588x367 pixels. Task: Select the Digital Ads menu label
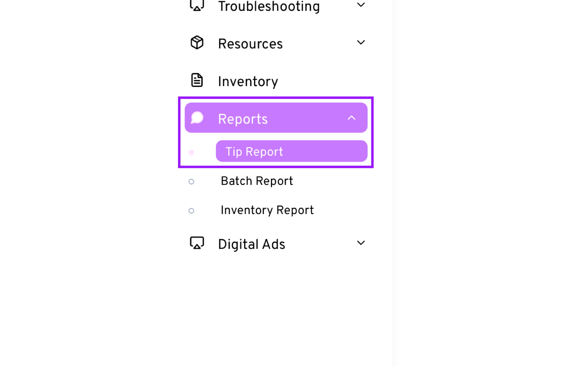[251, 244]
